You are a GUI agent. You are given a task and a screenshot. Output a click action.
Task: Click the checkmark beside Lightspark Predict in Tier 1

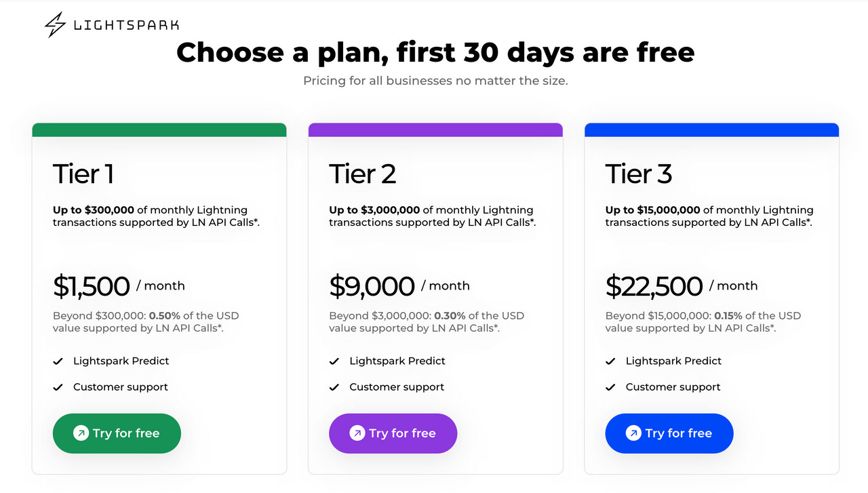click(58, 361)
